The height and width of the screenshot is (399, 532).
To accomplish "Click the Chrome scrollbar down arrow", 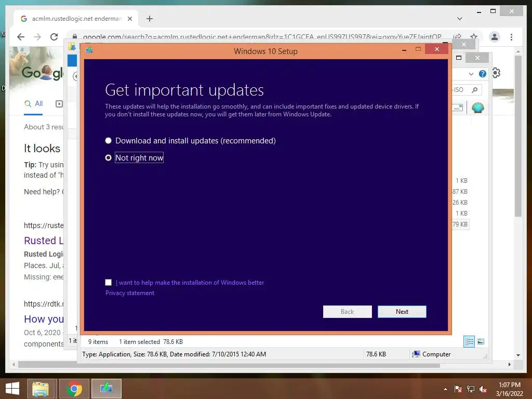I will click(x=518, y=355).
